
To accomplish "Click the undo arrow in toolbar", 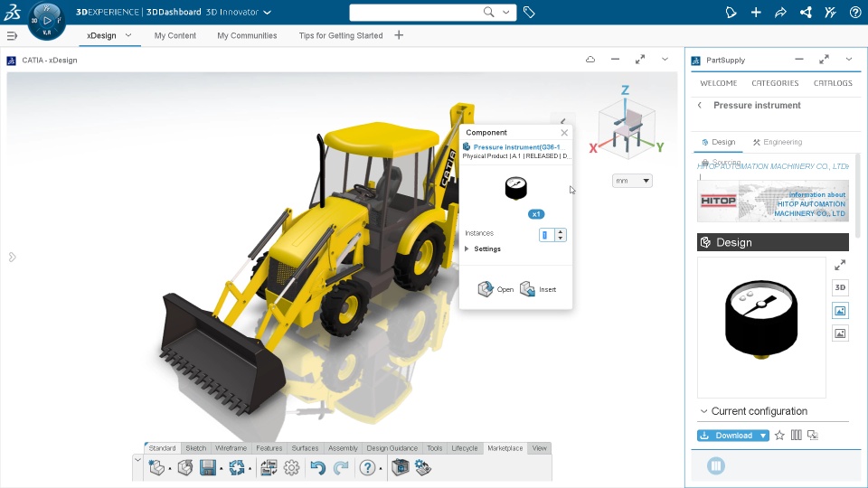I will click(x=317, y=468).
